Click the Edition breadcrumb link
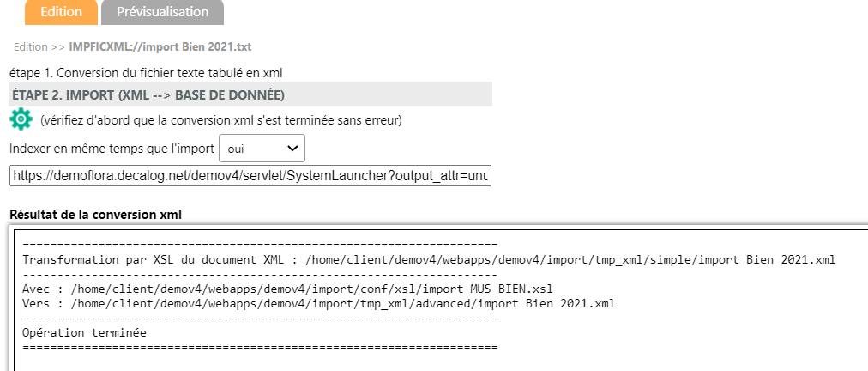The width and height of the screenshot is (868, 371). (x=30, y=47)
